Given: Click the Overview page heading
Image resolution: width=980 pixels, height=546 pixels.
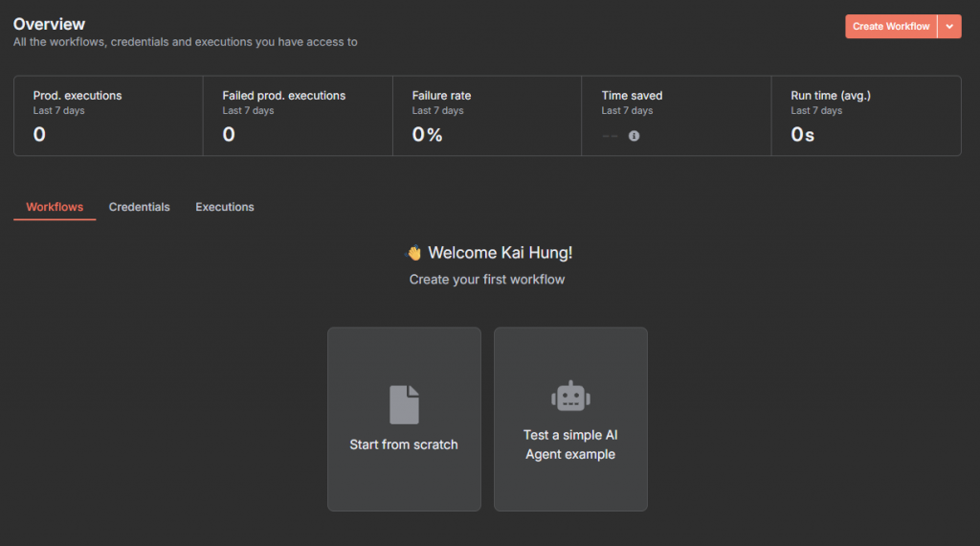Looking at the screenshot, I should coord(49,24).
